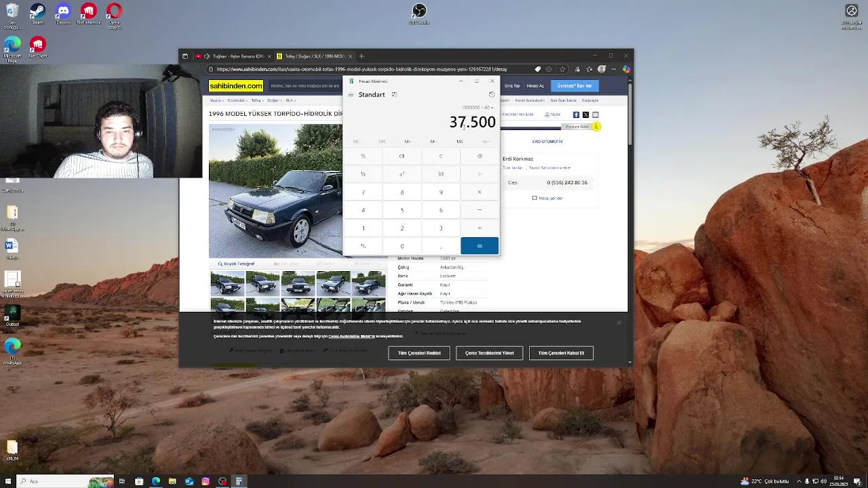Click the Giriş Yap login link
868x488 pixels.
click(x=512, y=86)
